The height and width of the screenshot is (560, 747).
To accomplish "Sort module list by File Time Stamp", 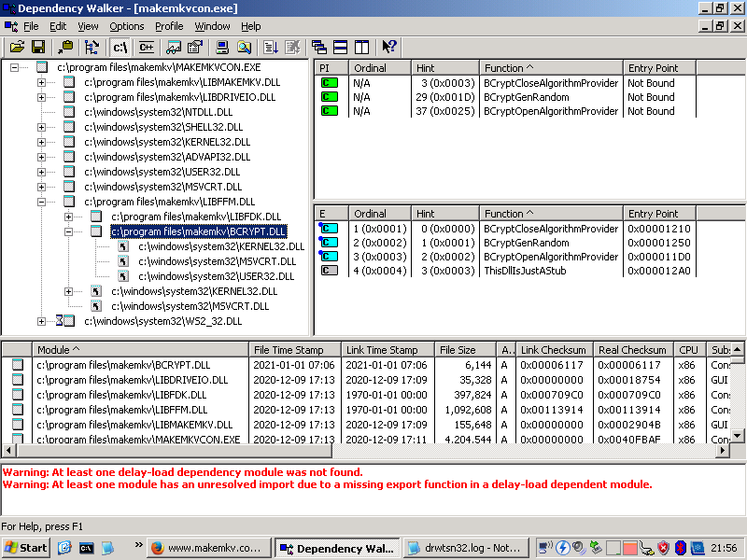I will 295,350.
